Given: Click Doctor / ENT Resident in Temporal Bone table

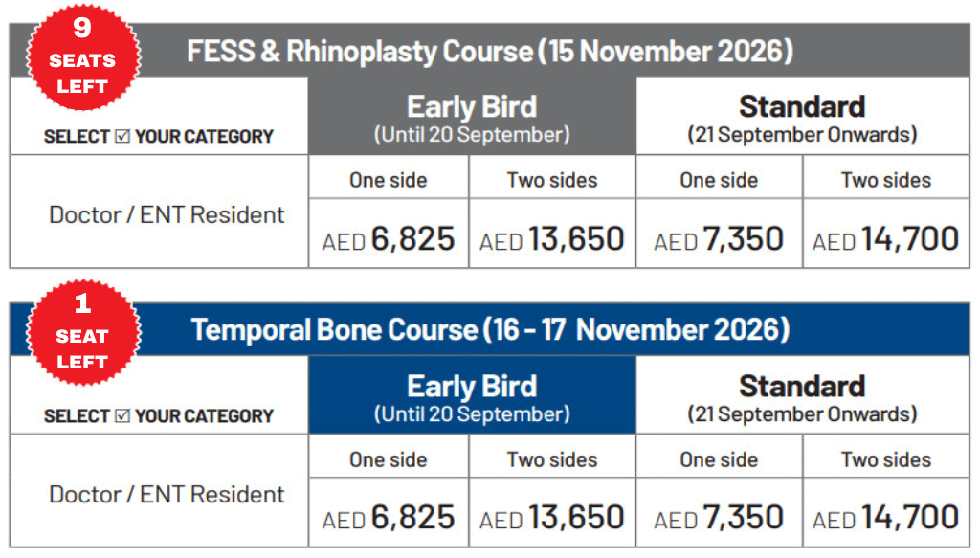Looking at the screenshot, I should (x=167, y=494).
